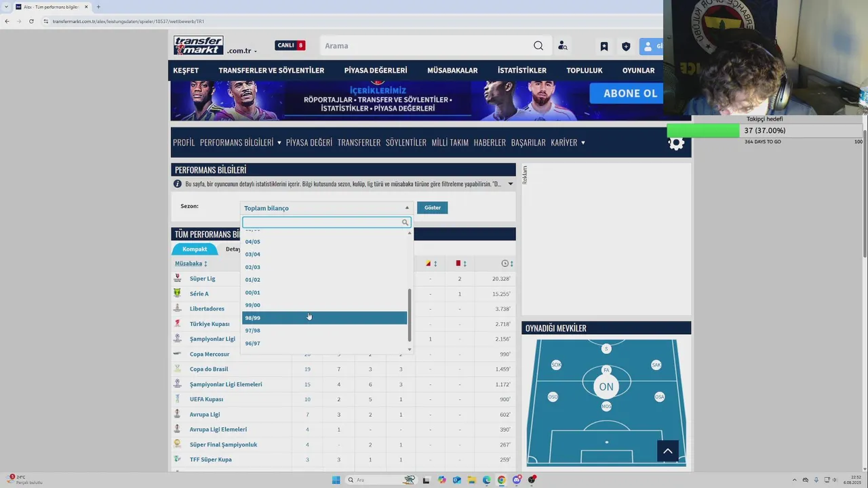Click the Transfermarkt logo
The width and height of the screenshot is (868, 488).
click(198, 45)
